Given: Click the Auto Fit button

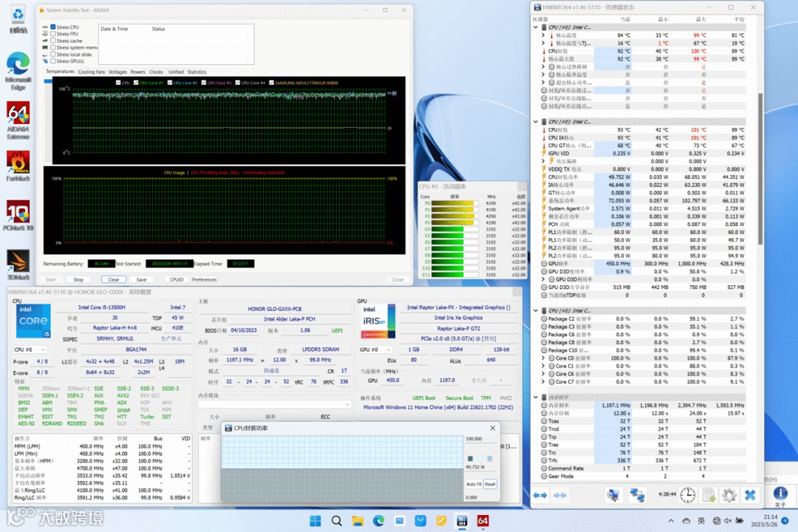Looking at the screenshot, I should click(474, 484).
